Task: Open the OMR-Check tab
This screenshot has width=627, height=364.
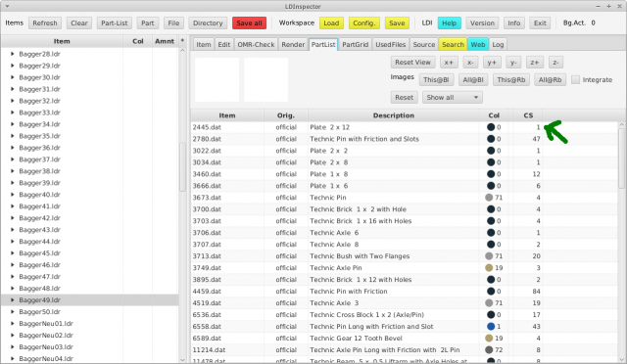Action: point(256,44)
